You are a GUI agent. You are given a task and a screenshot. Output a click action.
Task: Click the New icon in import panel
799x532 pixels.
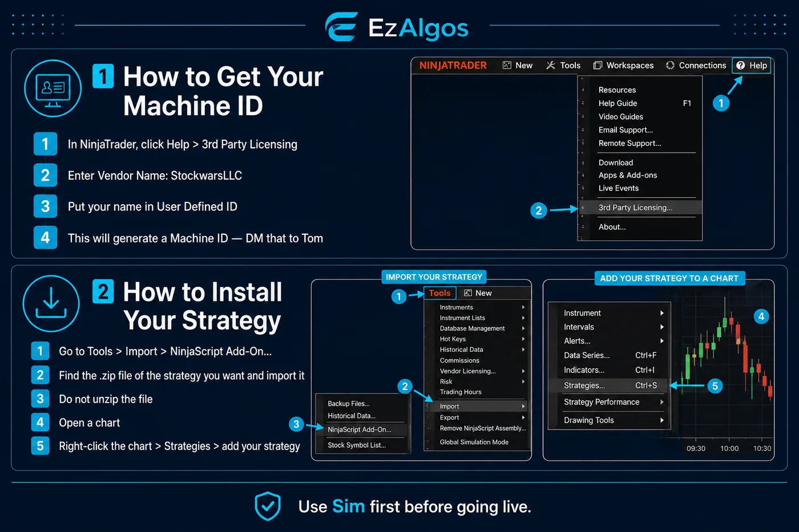(468, 293)
